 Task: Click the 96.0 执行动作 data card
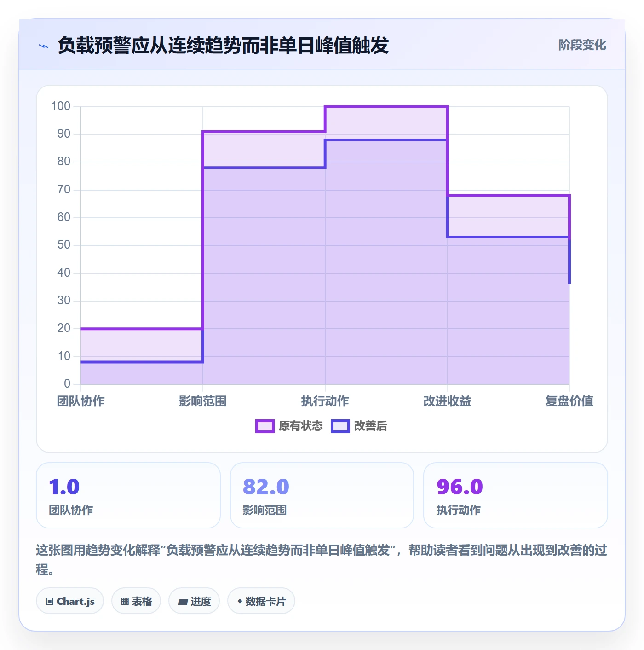point(516,495)
